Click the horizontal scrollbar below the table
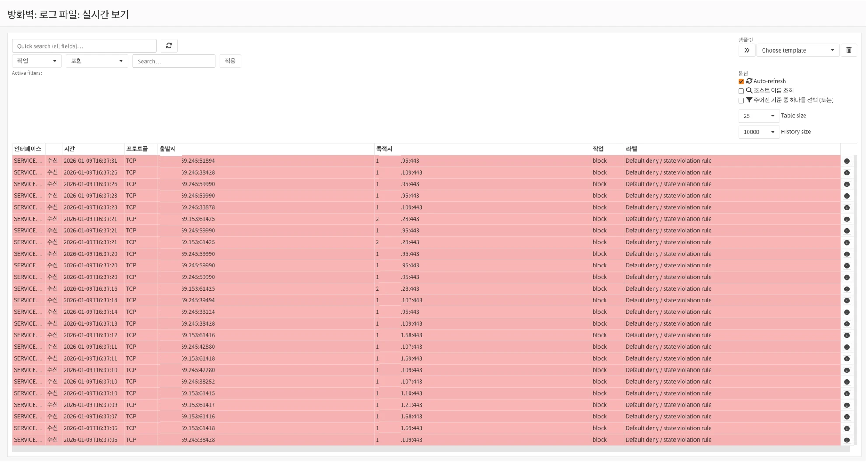Image resolution: width=868 pixels, height=463 pixels. click(430, 449)
